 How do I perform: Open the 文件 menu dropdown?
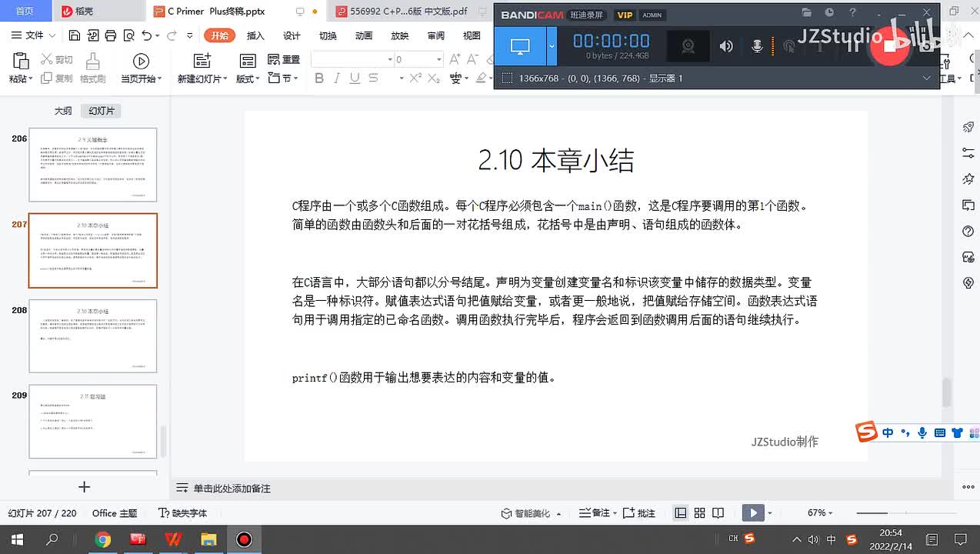(34, 35)
